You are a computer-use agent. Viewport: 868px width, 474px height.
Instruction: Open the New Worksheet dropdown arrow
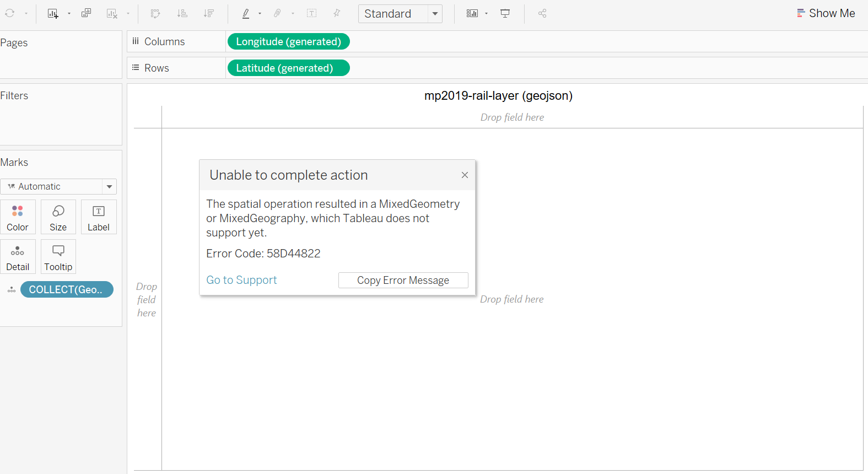pyautogui.click(x=69, y=14)
